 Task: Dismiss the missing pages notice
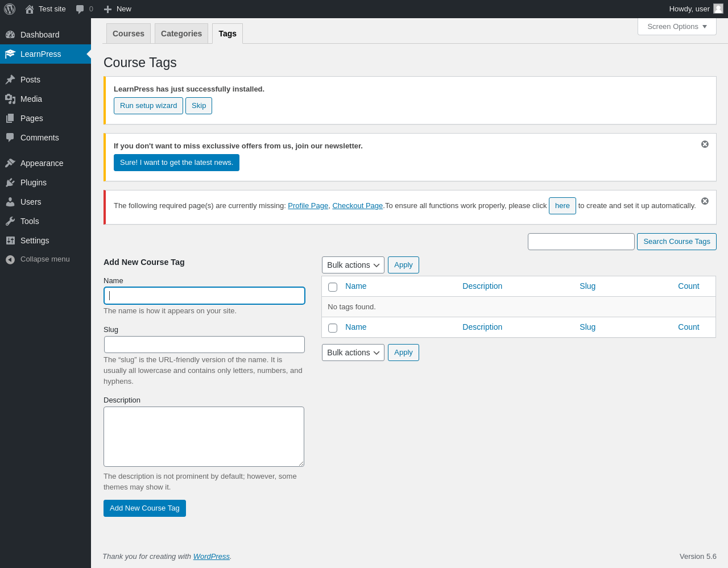[x=705, y=201]
